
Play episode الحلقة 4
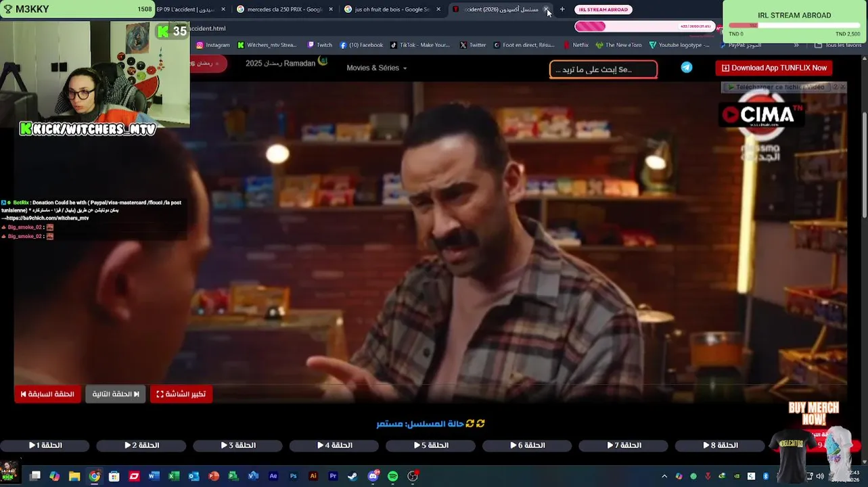[334, 445]
